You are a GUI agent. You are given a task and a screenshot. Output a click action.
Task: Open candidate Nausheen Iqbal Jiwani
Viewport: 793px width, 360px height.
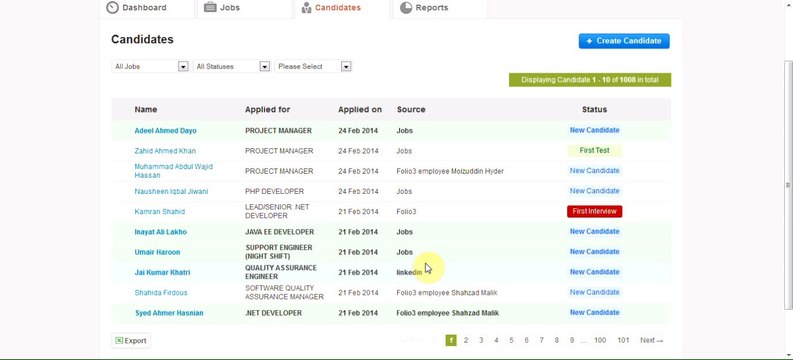(x=171, y=191)
